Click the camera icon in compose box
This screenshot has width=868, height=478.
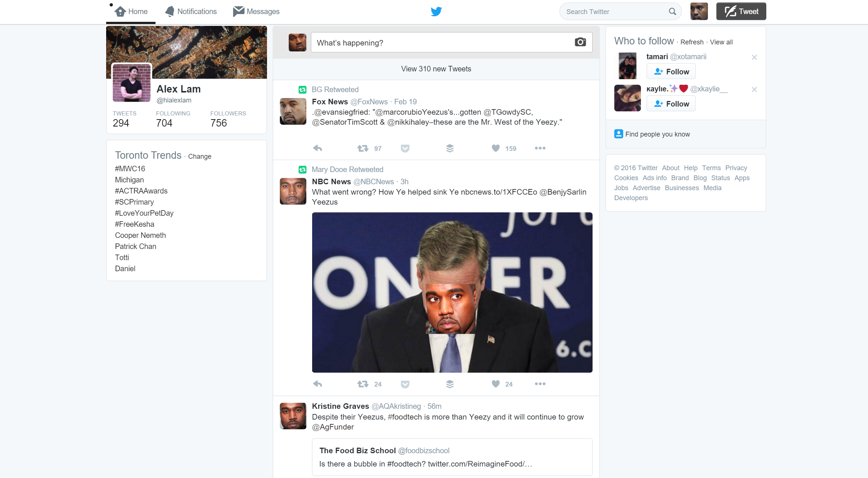pyautogui.click(x=580, y=42)
